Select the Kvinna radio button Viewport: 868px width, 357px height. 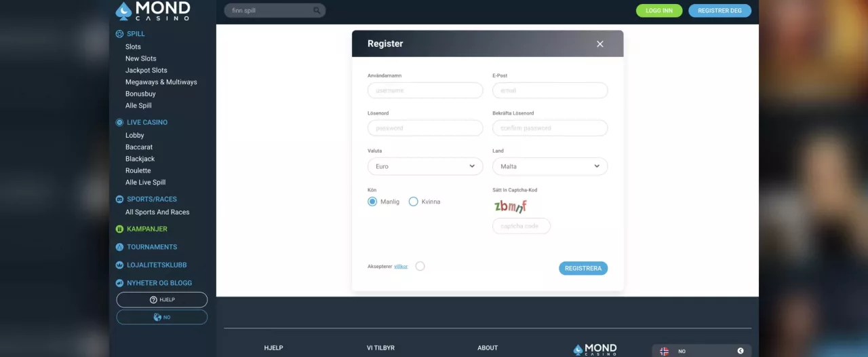click(414, 202)
